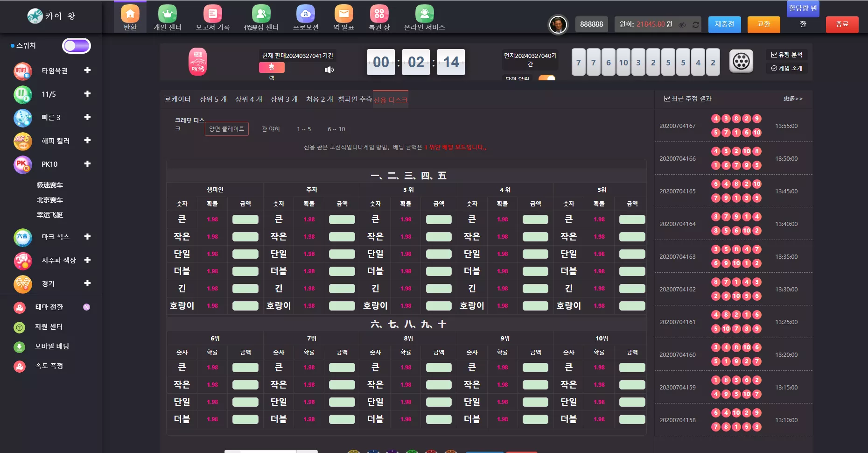Click the film-reel video icon beside draw numbers
Image resolution: width=868 pixels, height=453 pixels.
click(741, 61)
